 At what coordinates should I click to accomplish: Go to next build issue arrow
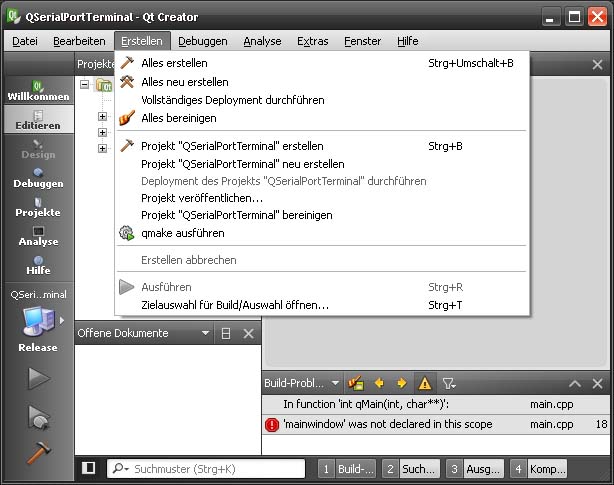click(401, 383)
